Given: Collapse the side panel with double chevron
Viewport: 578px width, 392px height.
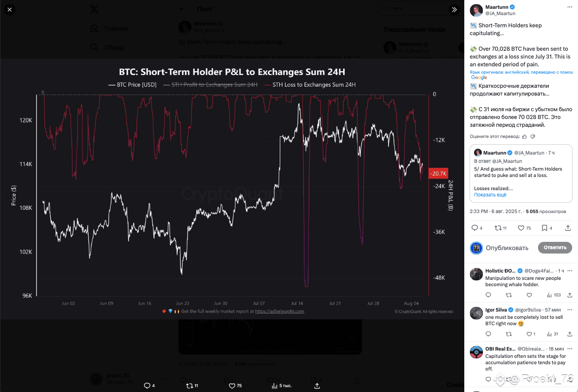Looking at the screenshot, I should click(x=454, y=10).
